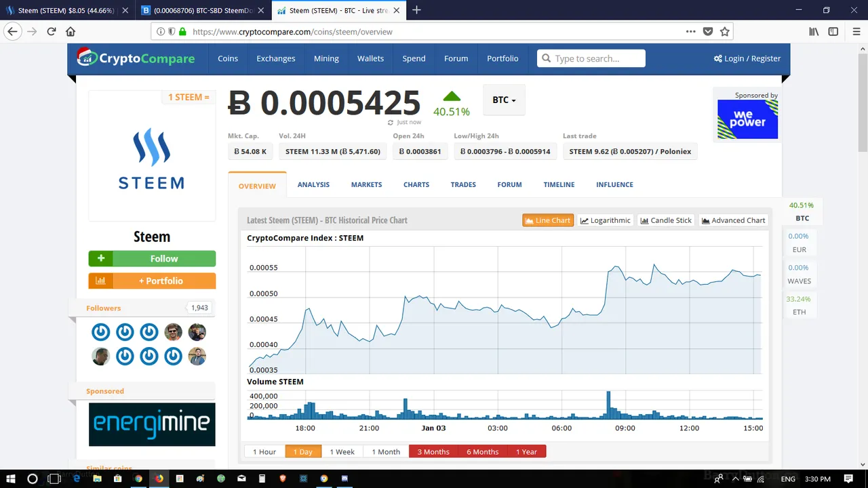Switch to the Steem (STEEM) $8.05 tab
Screen dimensions: 868x488
pyautogui.click(x=68, y=10)
